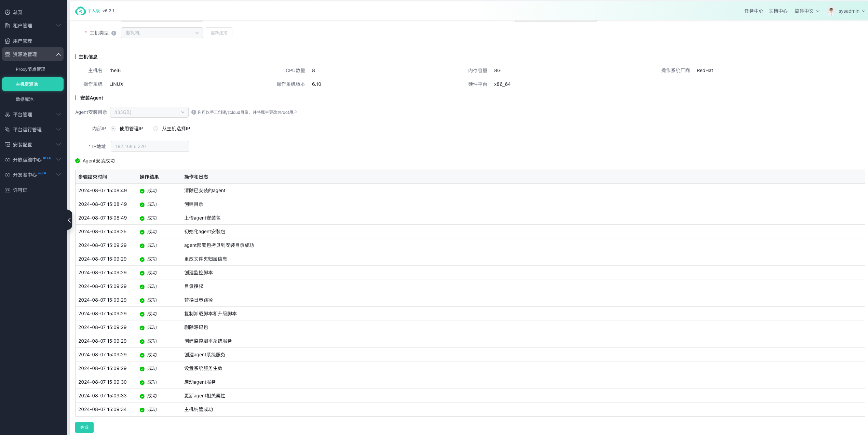Click the user management (用户管理) people icon

click(8, 41)
